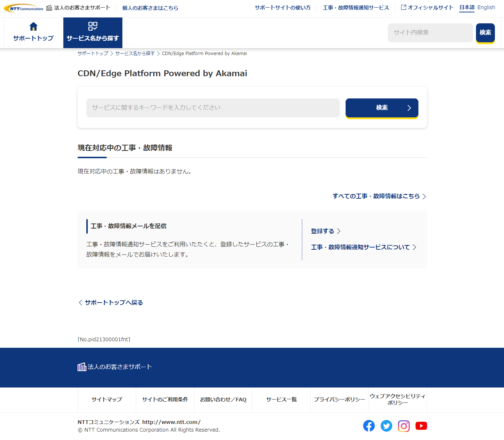Focus the service keyword search field
Screen dimensions: 504x440
click(213, 108)
